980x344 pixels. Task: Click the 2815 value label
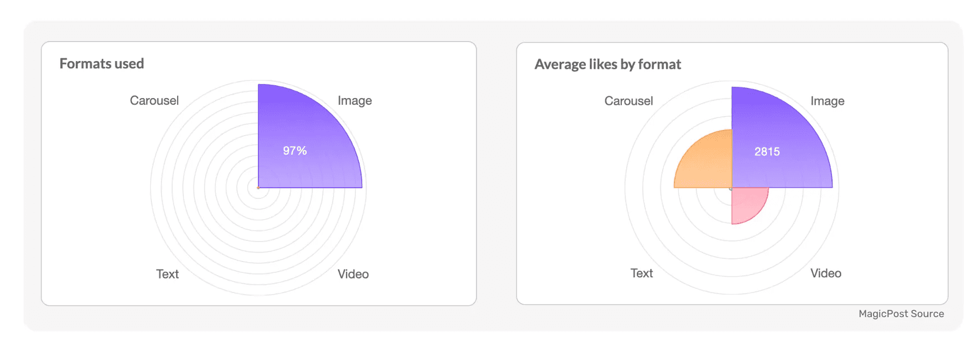(x=767, y=152)
